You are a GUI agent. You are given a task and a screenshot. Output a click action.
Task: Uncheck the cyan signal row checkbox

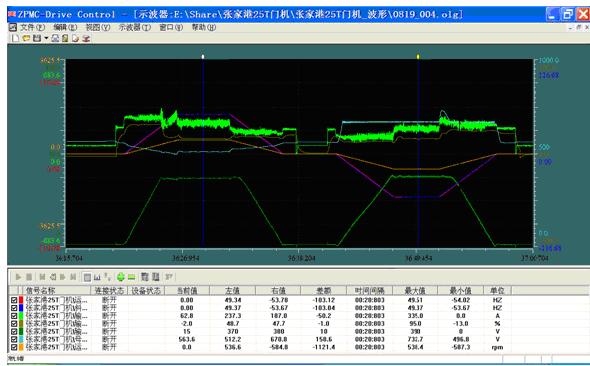point(14,340)
